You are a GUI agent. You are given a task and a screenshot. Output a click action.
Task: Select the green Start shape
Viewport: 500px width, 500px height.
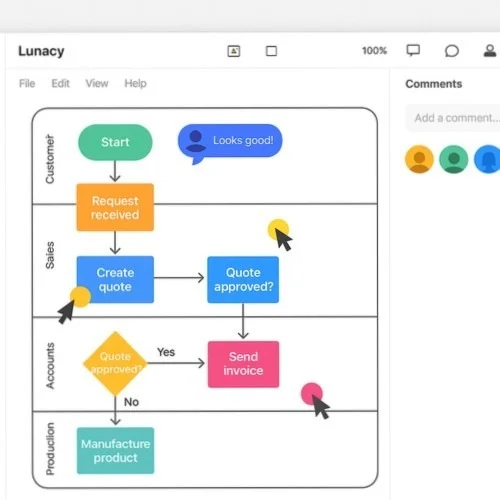[x=115, y=142]
